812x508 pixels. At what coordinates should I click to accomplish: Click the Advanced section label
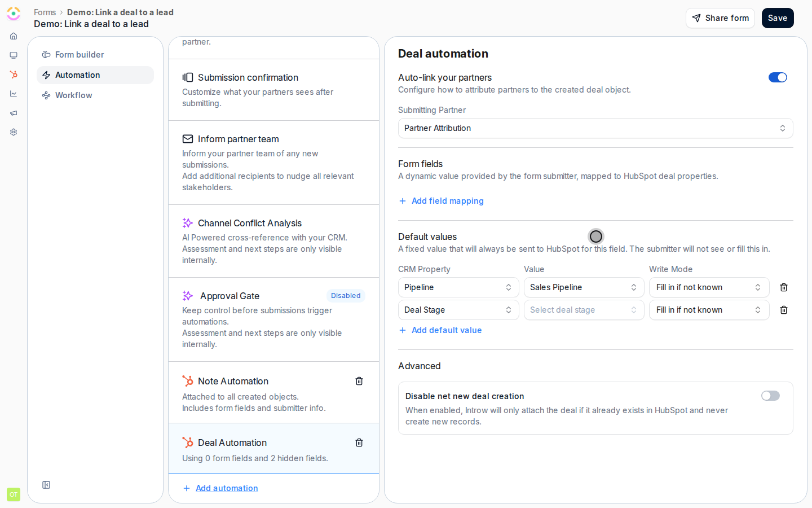pyautogui.click(x=420, y=366)
